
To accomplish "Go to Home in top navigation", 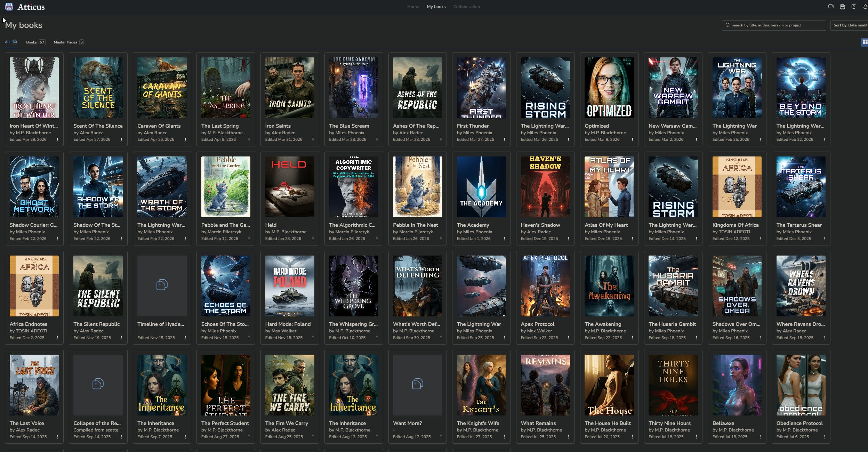I will pyautogui.click(x=413, y=7).
